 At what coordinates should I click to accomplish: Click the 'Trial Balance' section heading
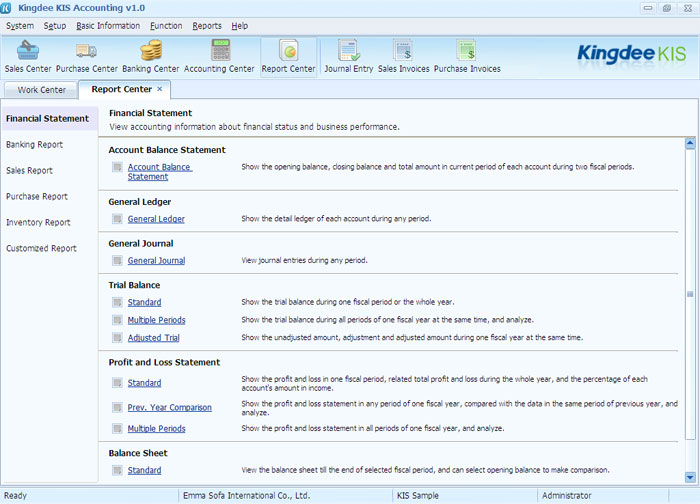click(134, 285)
